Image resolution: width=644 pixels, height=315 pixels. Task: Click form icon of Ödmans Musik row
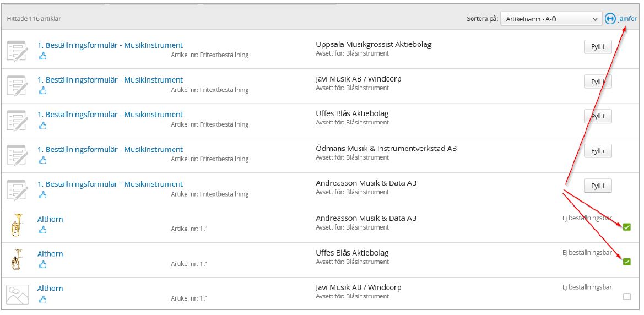pyautogui.click(x=17, y=155)
